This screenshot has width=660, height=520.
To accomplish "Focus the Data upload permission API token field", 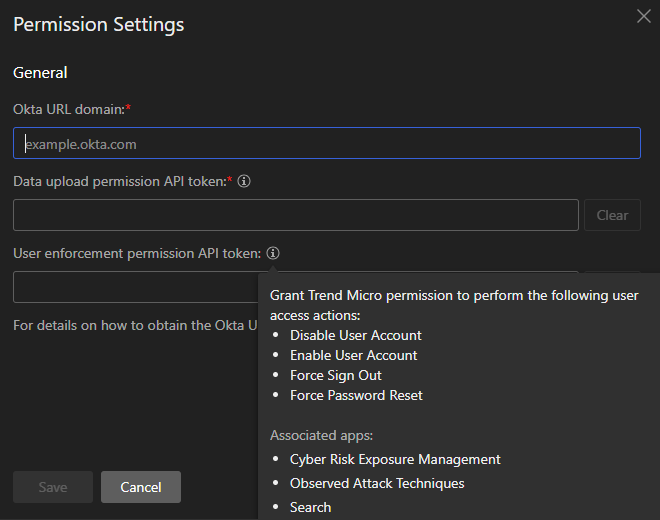I will [295, 215].
